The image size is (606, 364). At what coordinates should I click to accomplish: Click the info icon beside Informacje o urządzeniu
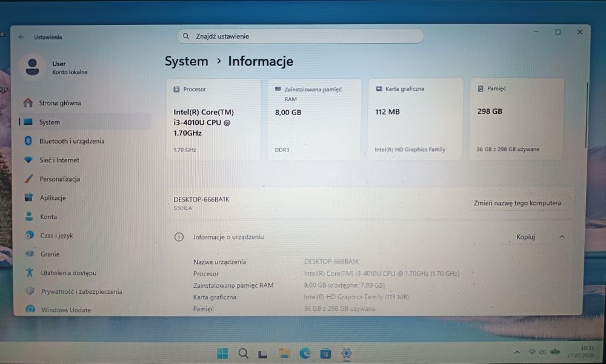pyautogui.click(x=179, y=237)
